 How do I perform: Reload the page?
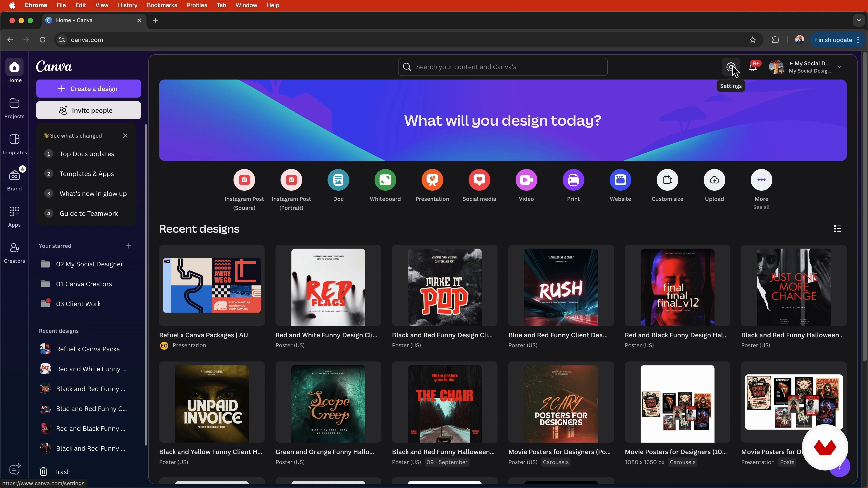pyautogui.click(x=42, y=40)
